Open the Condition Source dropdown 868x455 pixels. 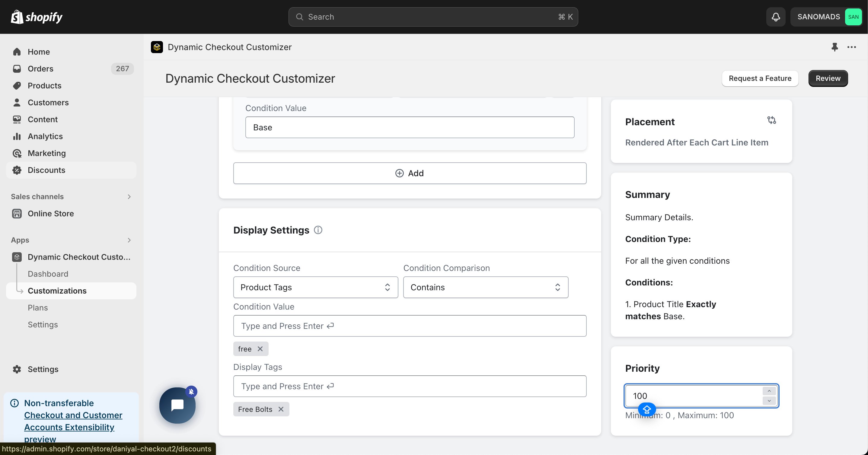click(x=315, y=287)
